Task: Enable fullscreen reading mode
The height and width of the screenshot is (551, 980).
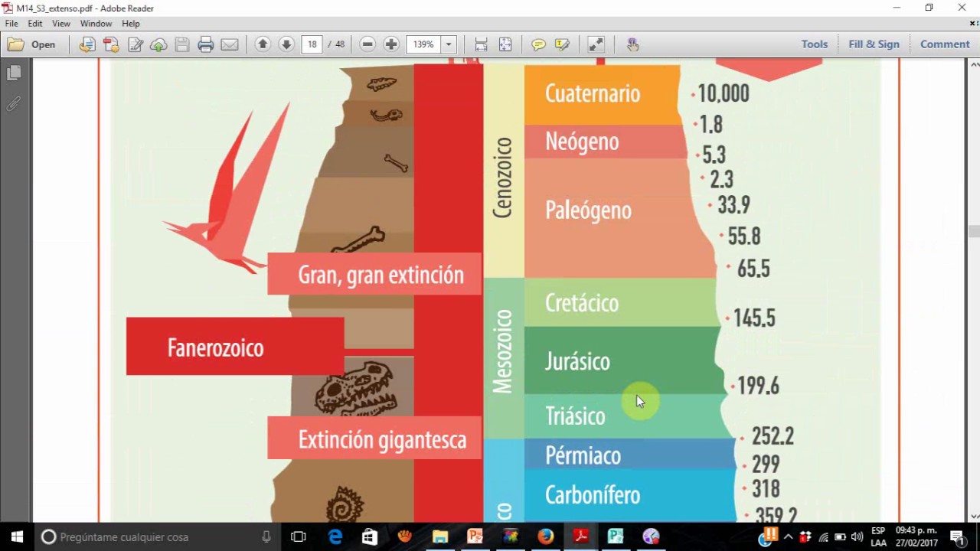Action: click(x=596, y=44)
